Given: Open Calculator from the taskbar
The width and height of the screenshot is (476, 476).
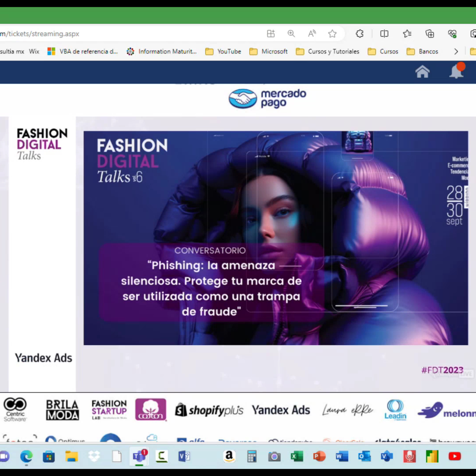Looking at the screenshot, I should 252,456.
